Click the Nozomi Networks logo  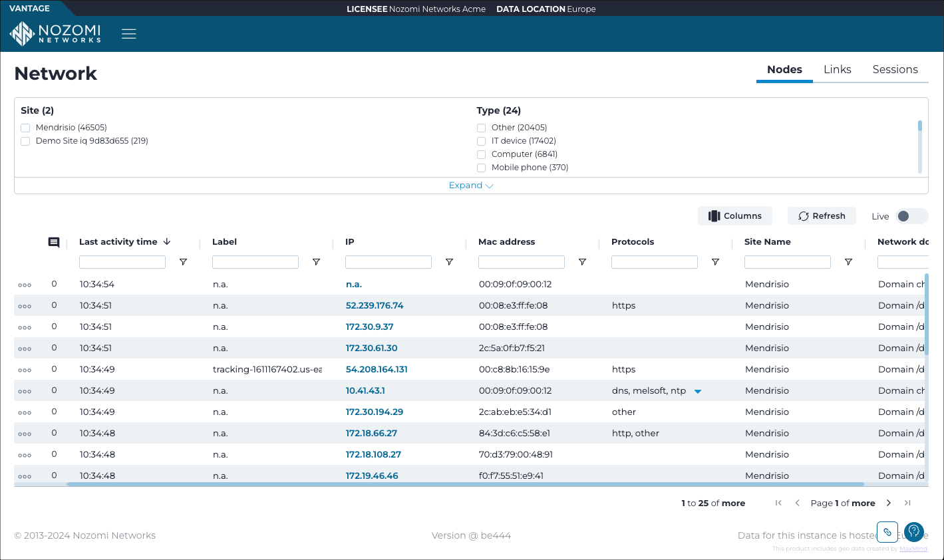coord(55,34)
